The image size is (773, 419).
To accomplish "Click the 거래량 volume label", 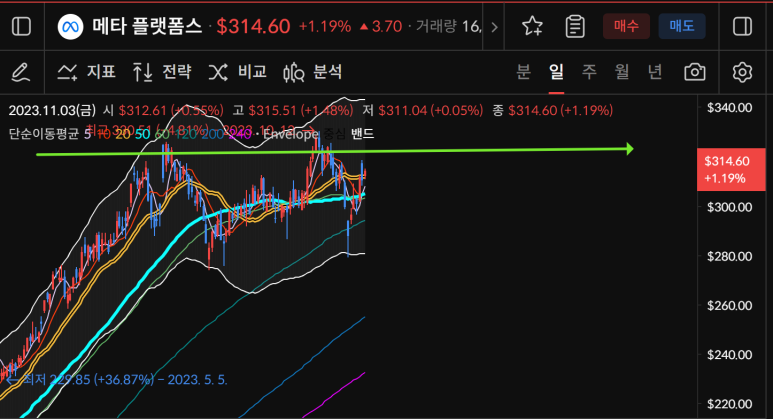I will click(x=436, y=26).
